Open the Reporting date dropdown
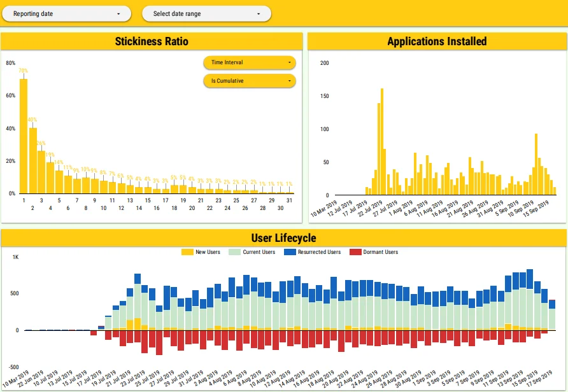 [67, 14]
